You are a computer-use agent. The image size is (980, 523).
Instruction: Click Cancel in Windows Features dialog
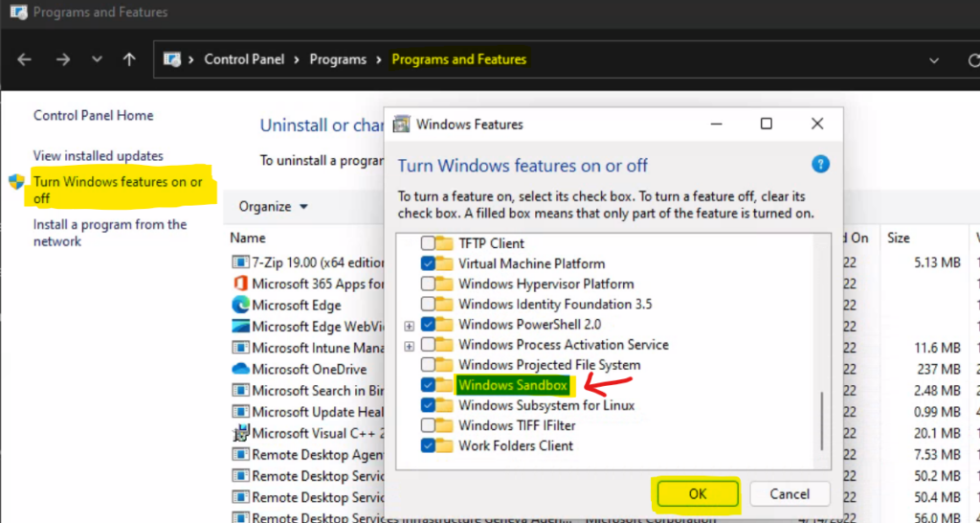tap(790, 494)
